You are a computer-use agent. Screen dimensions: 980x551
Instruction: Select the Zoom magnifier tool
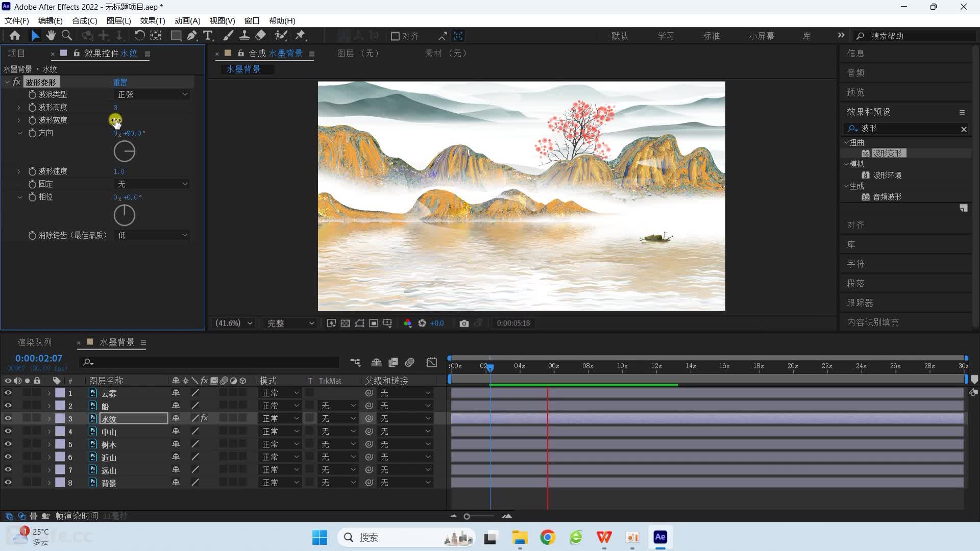(67, 36)
